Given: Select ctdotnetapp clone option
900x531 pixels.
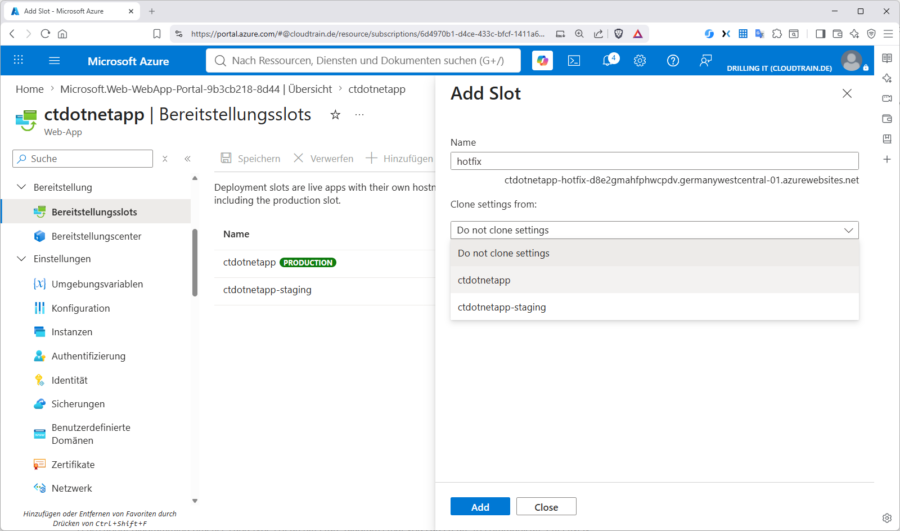Looking at the screenshot, I should 654,280.
